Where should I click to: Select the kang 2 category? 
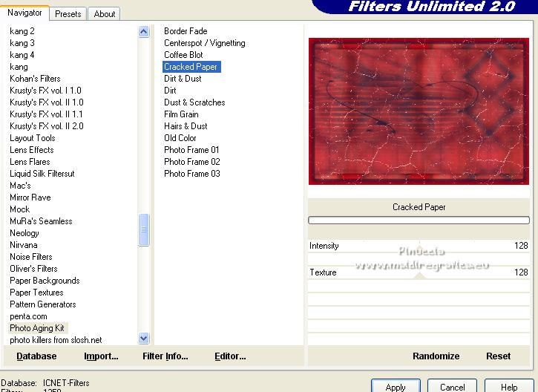(22, 31)
